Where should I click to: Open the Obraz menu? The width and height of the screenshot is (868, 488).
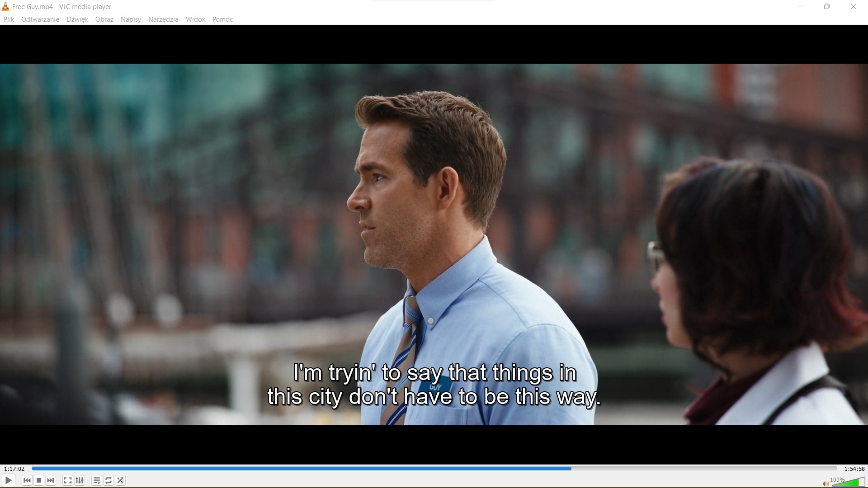pos(104,19)
